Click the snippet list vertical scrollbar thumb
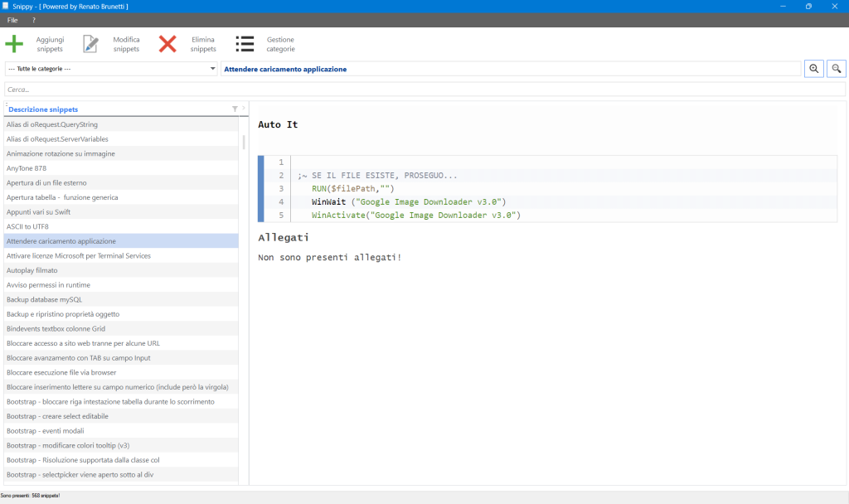This screenshot has width=849, height=504. point(244,142)
